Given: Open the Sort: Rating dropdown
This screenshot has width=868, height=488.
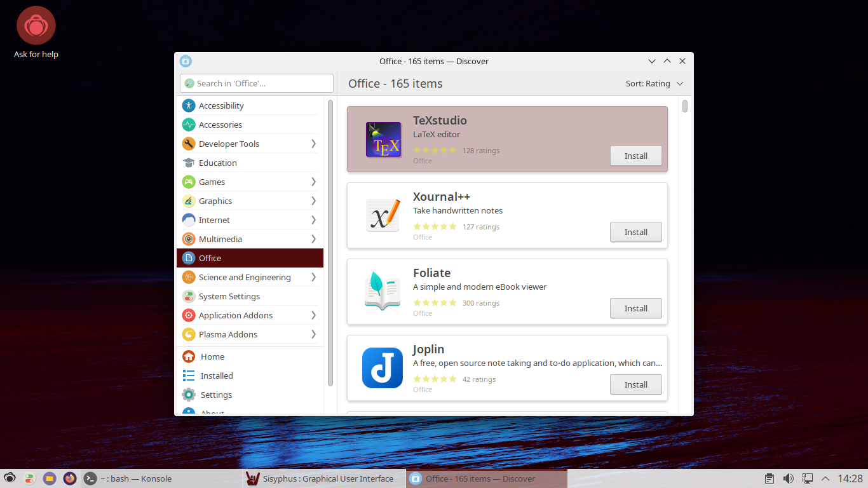Looking at the screenshot, I should (x=654, y=83).
